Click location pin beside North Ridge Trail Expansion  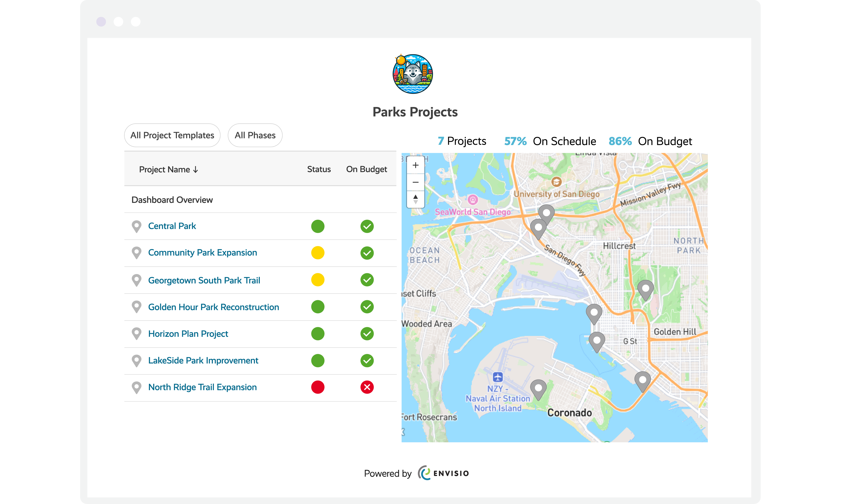click(136, 387)
